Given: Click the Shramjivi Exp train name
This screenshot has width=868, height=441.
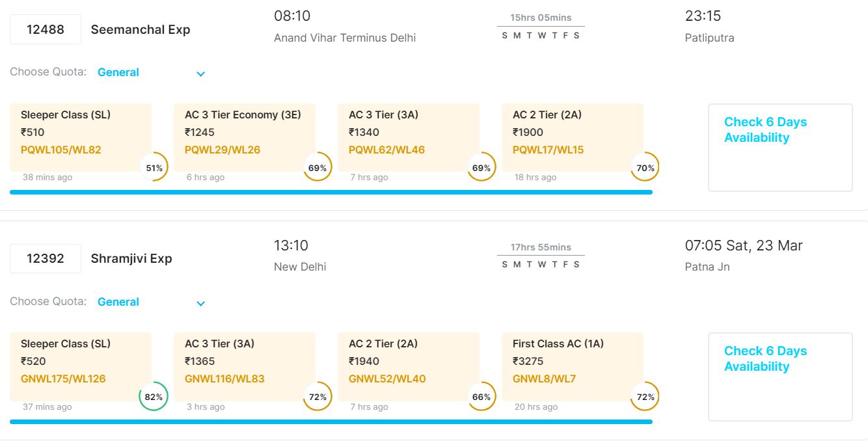Looking at the screenshot, I should click(x=131, y=258).
